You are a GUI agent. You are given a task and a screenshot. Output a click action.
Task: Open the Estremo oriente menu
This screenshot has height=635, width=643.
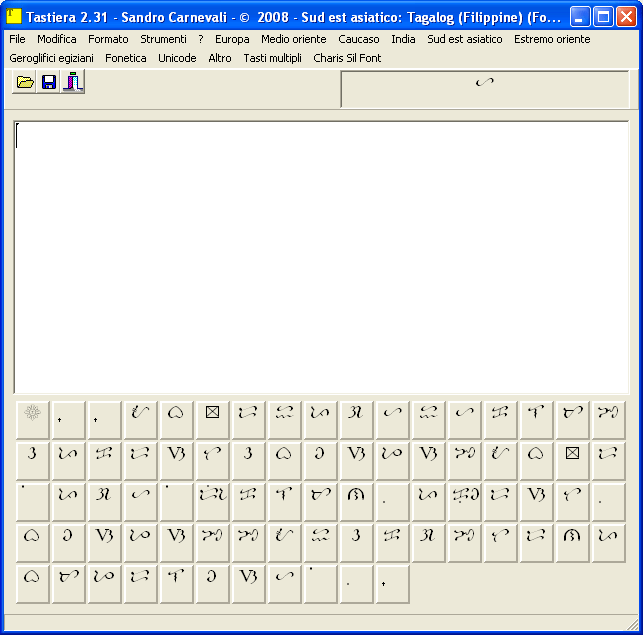pyautogui.click(x=552, y=39)
